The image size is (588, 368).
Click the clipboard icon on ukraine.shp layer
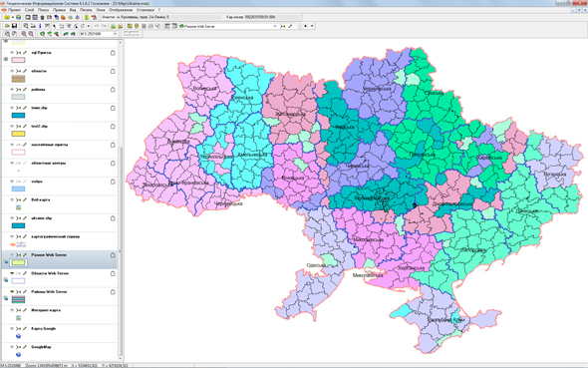coord(113,218)
